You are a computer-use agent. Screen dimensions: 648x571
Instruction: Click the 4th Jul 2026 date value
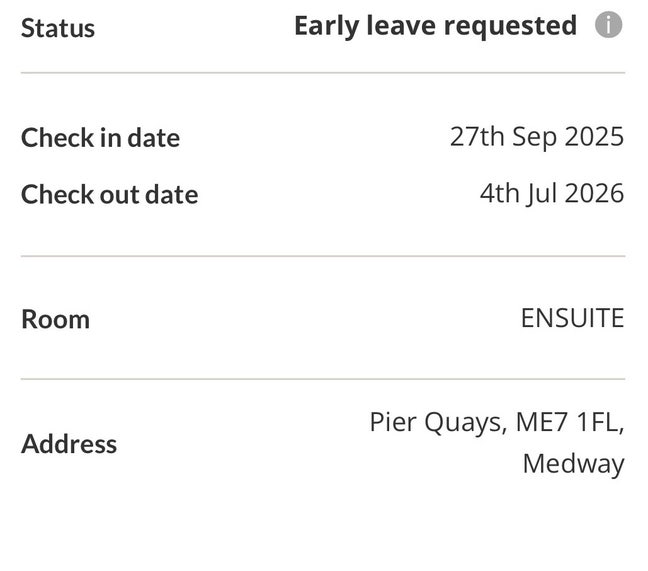[552, 194]
